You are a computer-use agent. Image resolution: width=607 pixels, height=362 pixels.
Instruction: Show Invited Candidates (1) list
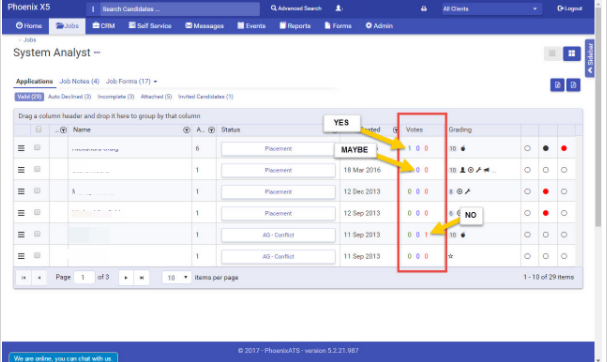tap(206, 96)
